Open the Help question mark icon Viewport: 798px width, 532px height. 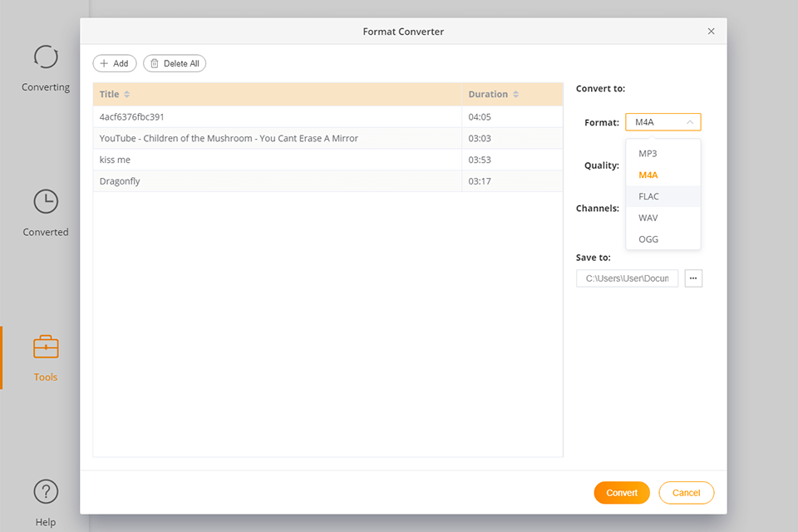point(46,491)
